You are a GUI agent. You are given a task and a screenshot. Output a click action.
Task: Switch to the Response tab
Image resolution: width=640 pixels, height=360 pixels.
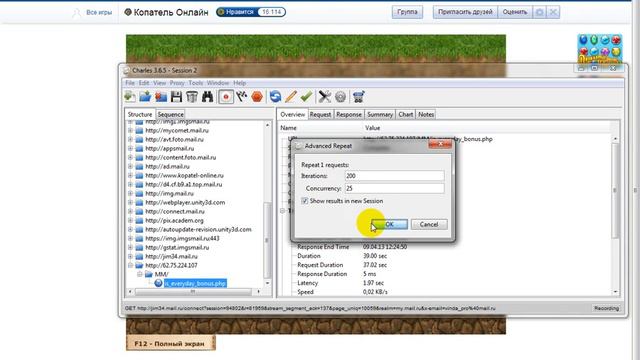coord(349,114)
